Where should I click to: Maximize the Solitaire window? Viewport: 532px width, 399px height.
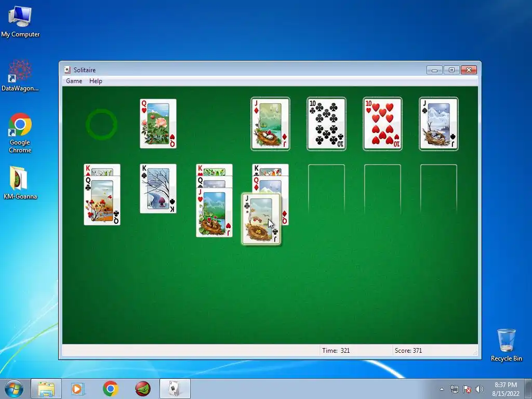pyautogui.click(x=451, y=70)
